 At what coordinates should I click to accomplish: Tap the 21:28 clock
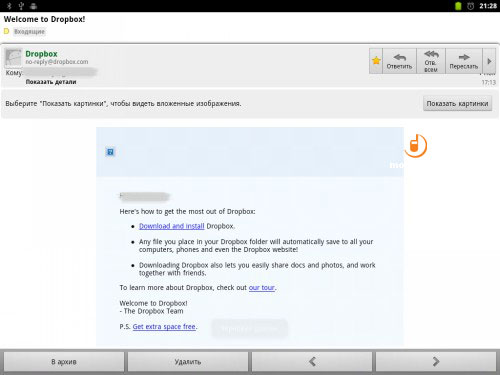click(x=488, y=6)
